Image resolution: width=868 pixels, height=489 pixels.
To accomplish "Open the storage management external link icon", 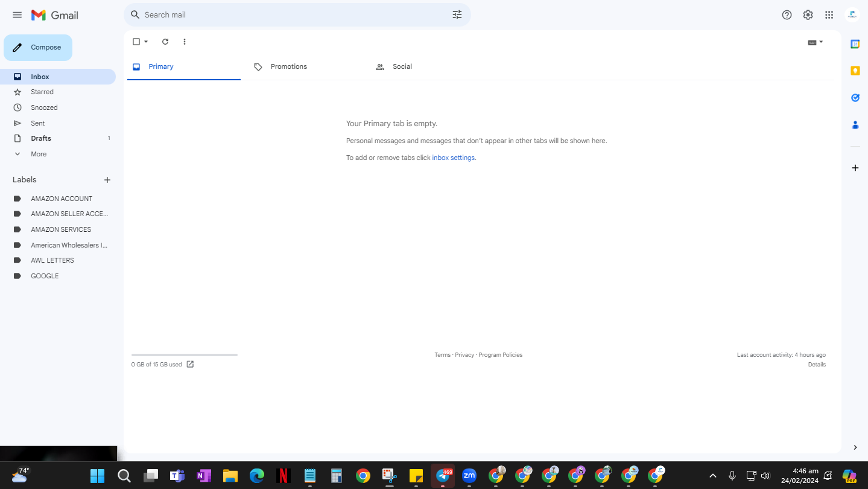I will point(190,364).
